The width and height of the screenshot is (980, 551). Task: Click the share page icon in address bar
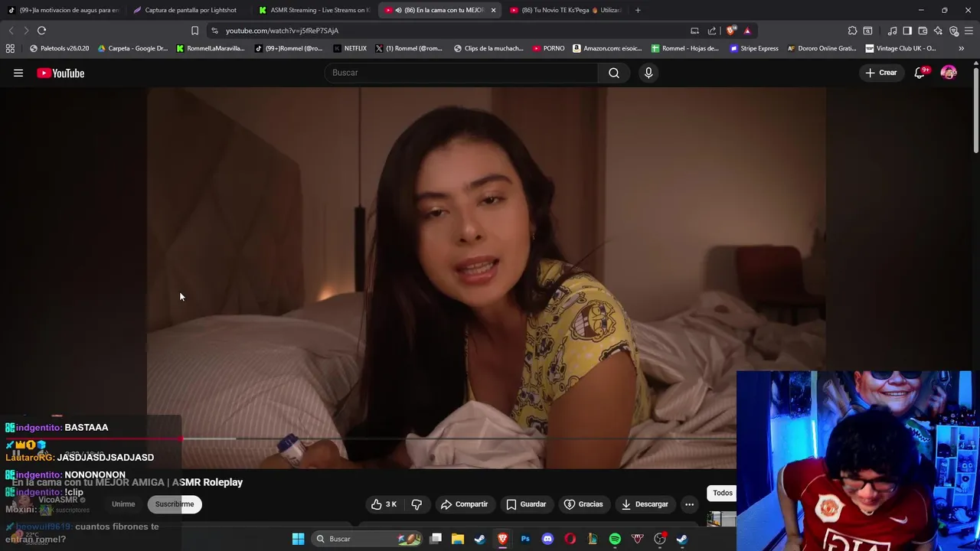point(712,31)
